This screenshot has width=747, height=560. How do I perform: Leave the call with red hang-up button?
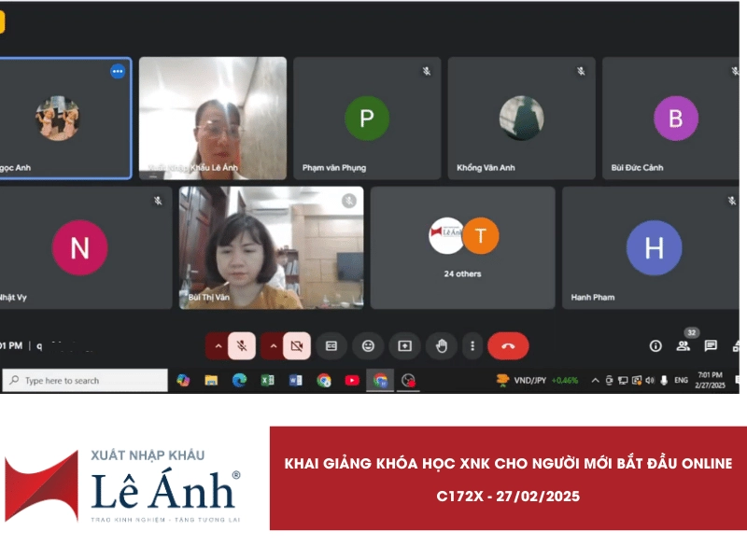pyautogui.click(x=508, y=346)
